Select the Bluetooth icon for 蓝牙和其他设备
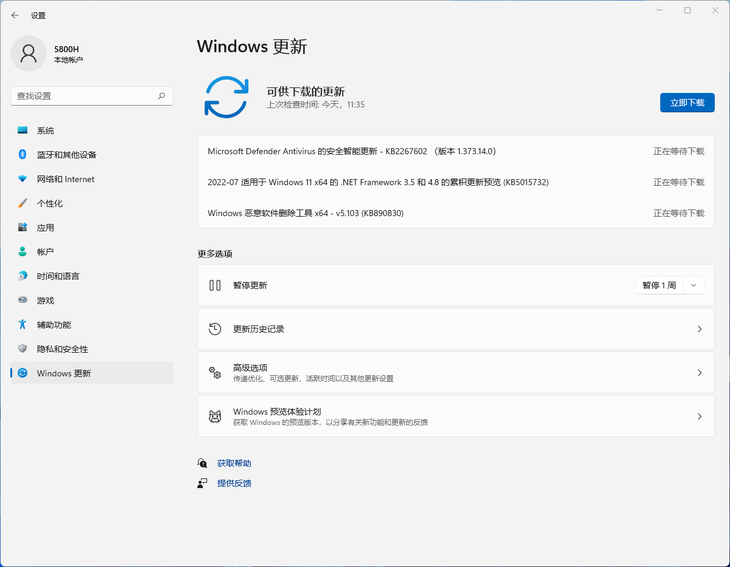Viewport: 730px width, 567px height. [22, 155]
